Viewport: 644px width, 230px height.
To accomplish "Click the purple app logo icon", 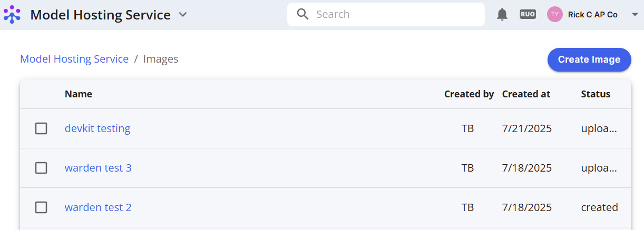I will click(12, 14).
